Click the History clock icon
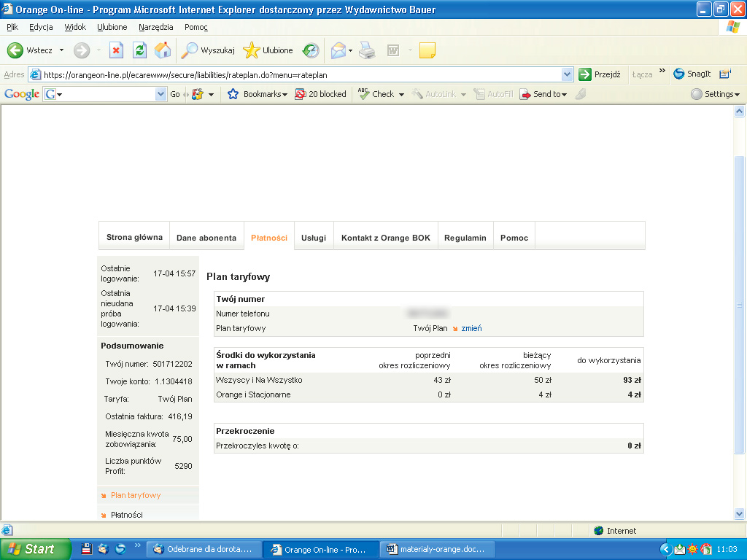 click(x=311, y=50)
